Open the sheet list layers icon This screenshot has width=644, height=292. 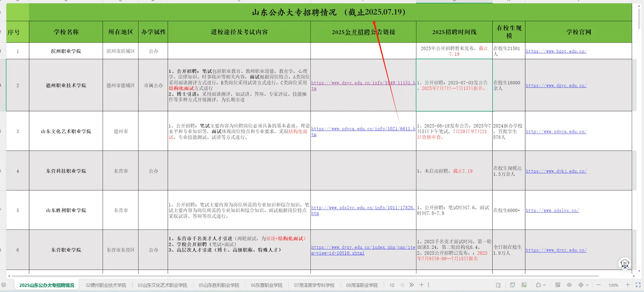pyautogui.click(x=4, y=285)
